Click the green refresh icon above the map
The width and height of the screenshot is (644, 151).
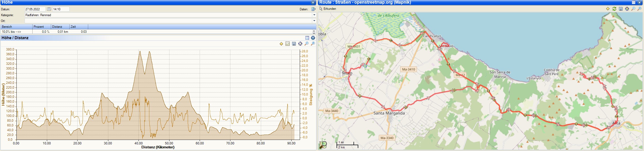[x=614, y=9]
